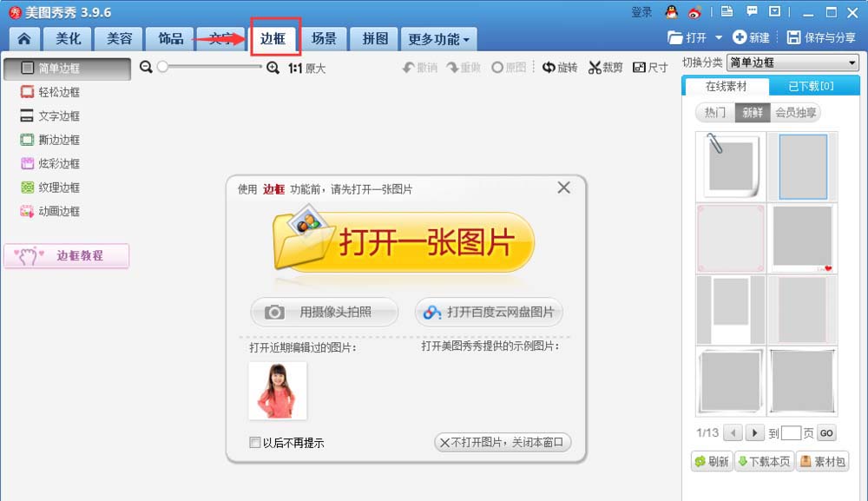Choose the pink lace frame thumbnail

(x=731, y=238)
